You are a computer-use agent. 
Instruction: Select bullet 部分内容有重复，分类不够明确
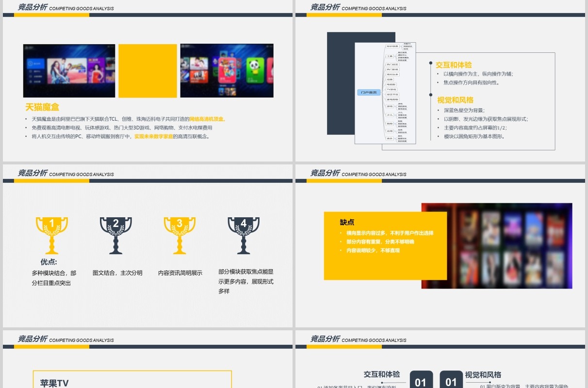click(380, 242)
